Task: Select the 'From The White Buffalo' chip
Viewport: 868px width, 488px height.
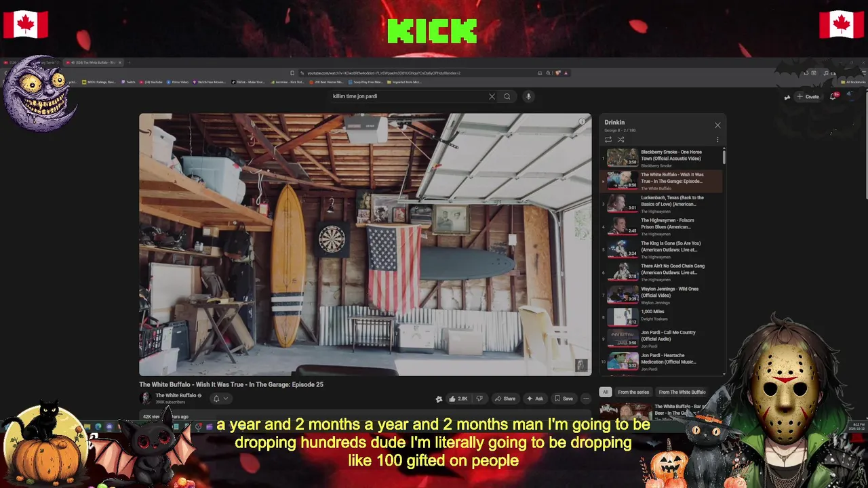Action: pyautogui.click(x=682, y=392)
